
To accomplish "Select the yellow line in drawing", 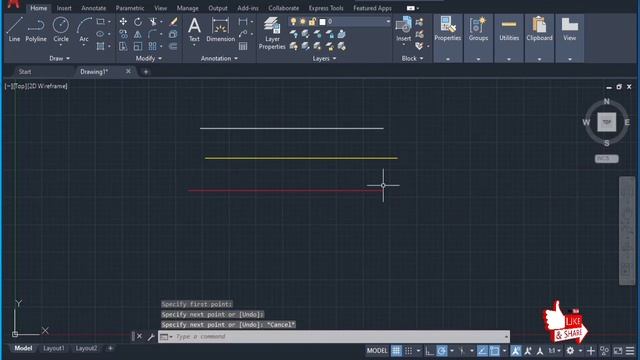I will [301, 158].
